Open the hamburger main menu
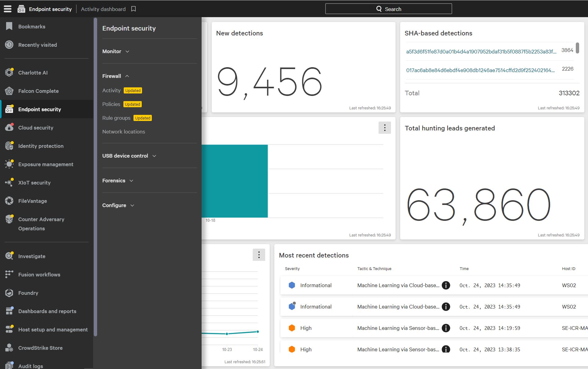 (8, 9)
